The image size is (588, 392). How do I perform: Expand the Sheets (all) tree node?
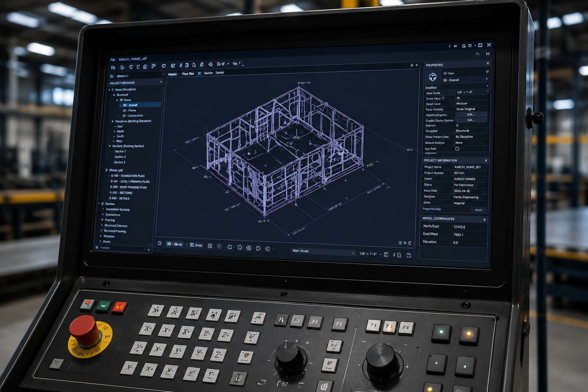click(x=106, y=170)
